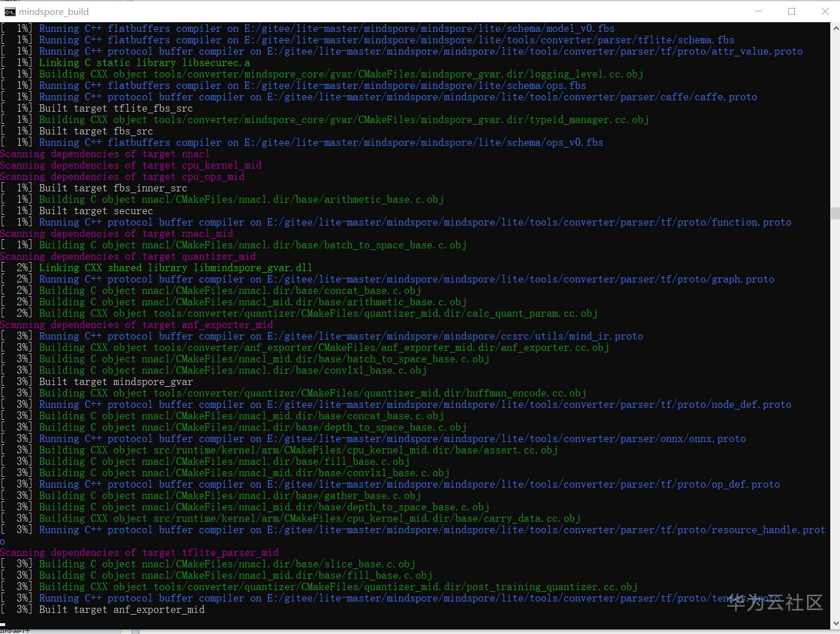Click "Scanning dependencies of target anf_exporter_mid" line
Viewport: 840px width, 634px height.
(x=136, y=325)
